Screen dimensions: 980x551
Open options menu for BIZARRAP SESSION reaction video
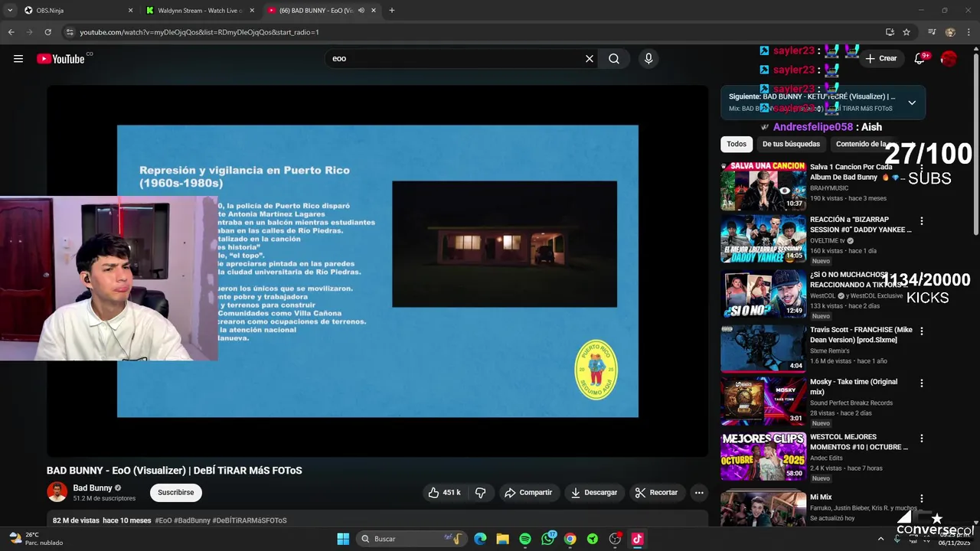922,221
